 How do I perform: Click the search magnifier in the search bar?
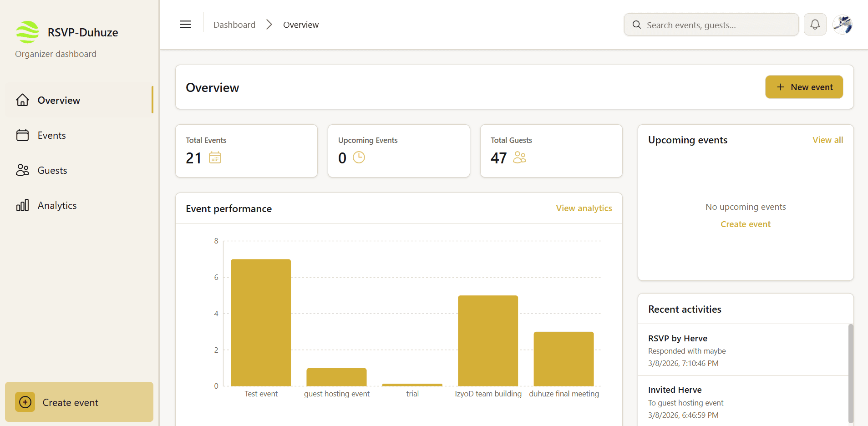click(x=636, y=25)
